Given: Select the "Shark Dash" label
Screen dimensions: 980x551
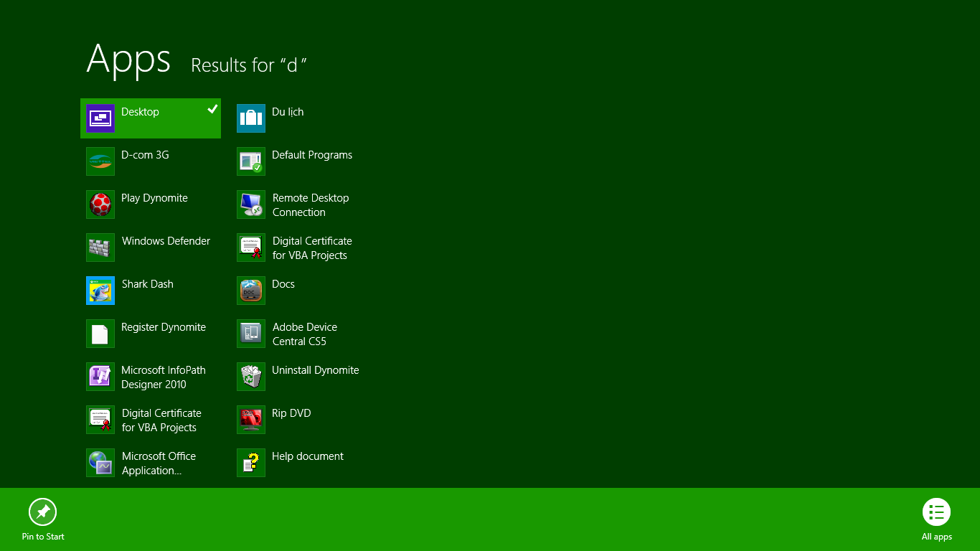Looking at the screenshot, I should [147, 284].
